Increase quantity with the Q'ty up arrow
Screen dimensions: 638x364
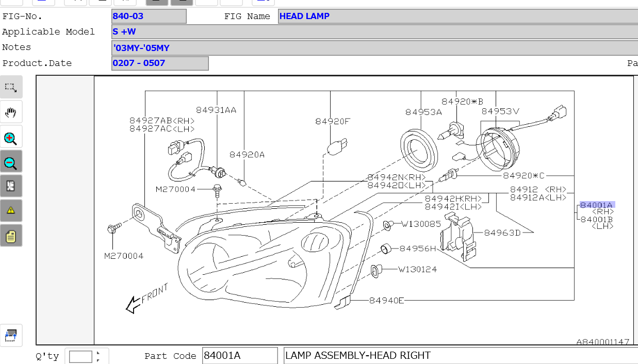(98, 353)
